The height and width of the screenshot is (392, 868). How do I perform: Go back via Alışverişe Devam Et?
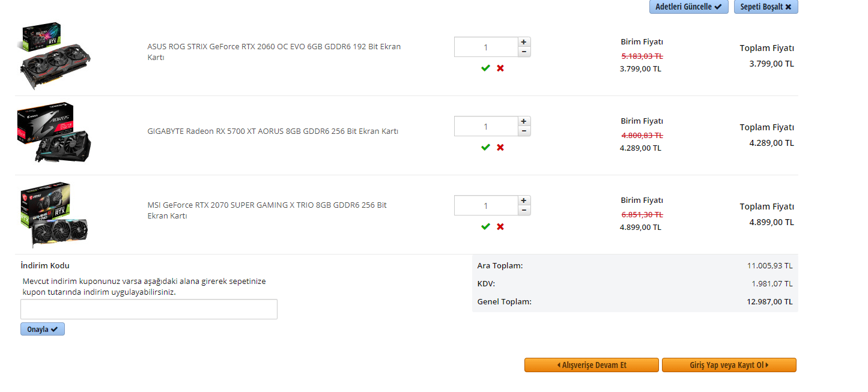pos(591,365)
